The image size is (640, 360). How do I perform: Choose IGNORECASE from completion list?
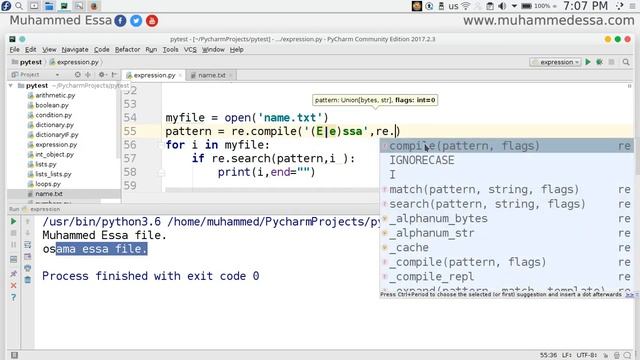coord(507,160)
